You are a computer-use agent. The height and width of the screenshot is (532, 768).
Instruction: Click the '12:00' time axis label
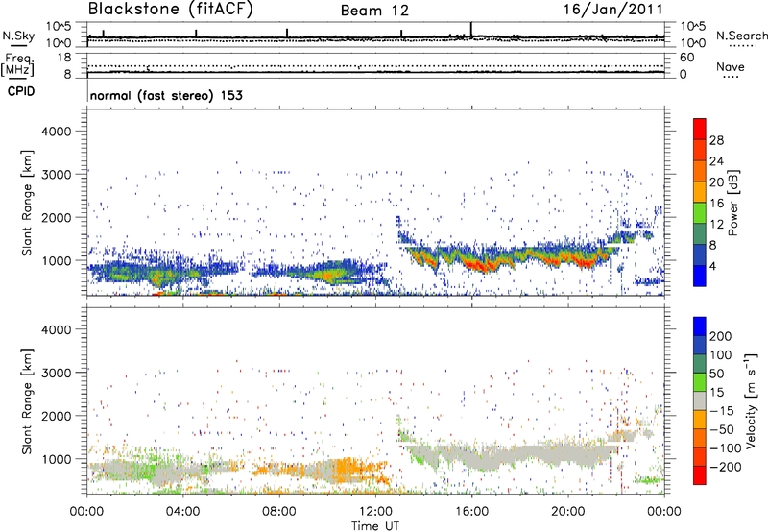click(x=375, y=512)
